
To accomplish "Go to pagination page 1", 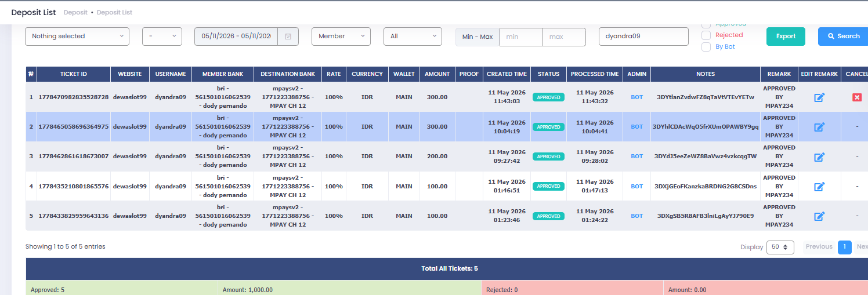I will click(844, 247).
